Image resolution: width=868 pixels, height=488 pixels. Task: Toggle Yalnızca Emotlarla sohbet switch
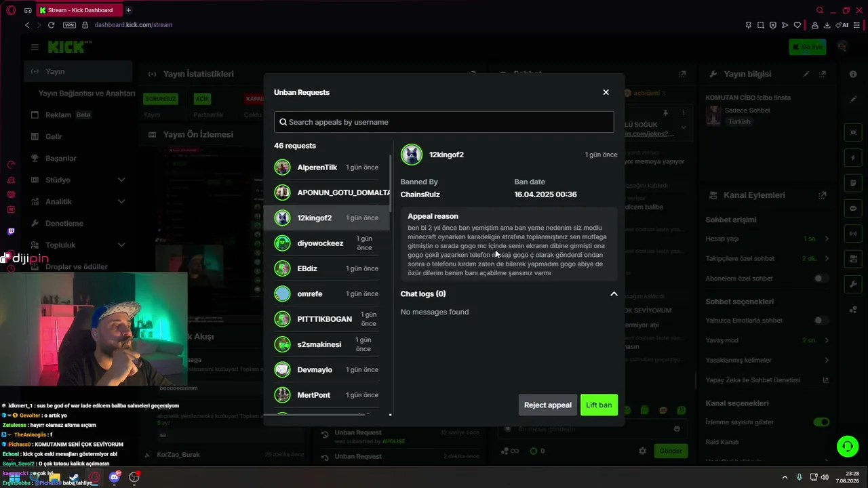coord(821,321)
